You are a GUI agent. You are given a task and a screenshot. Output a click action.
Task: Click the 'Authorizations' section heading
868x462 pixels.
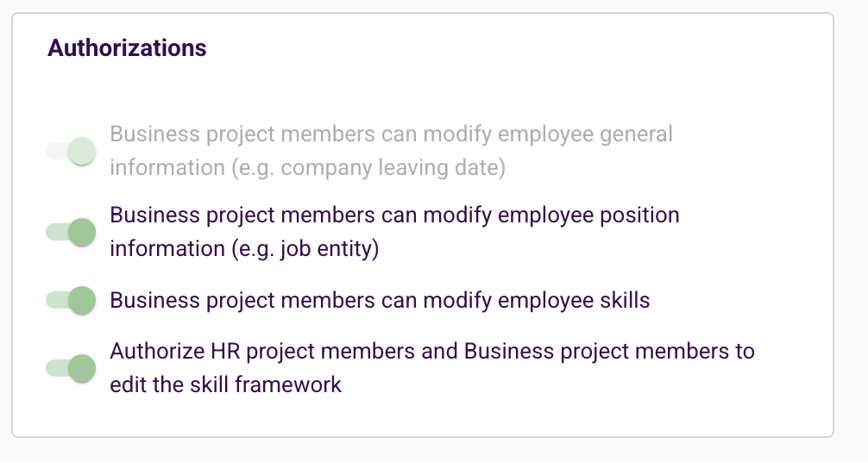tap(127, 48)
